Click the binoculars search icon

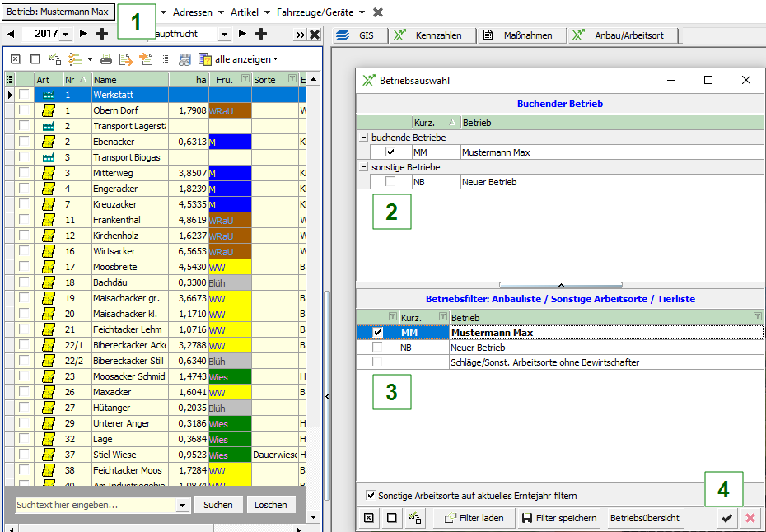click(x=184, y=59)
